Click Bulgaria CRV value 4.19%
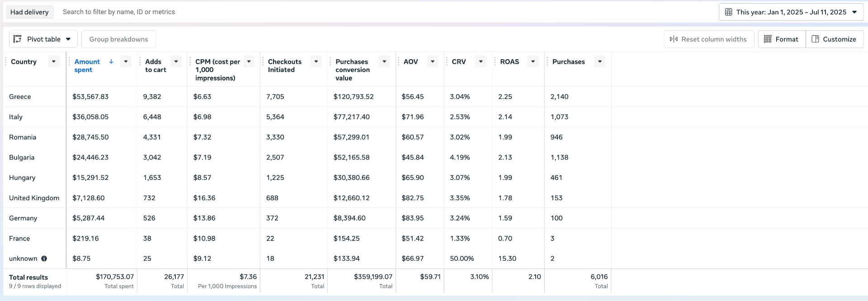868x301 pixels. pyautogui.click(x=460, y=158)
